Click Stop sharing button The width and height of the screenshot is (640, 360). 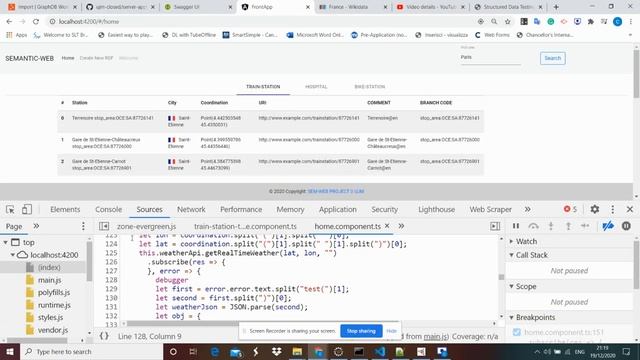[361, 331]
